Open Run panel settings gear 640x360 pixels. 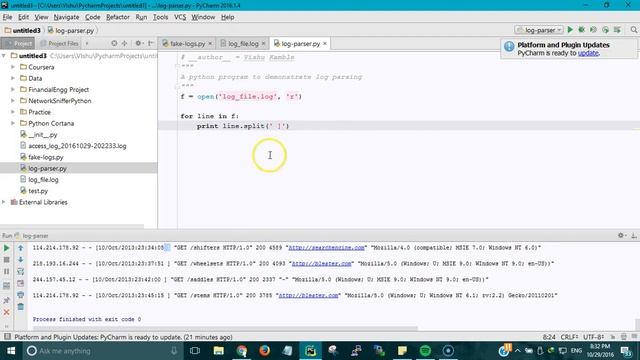coord(621,236)
